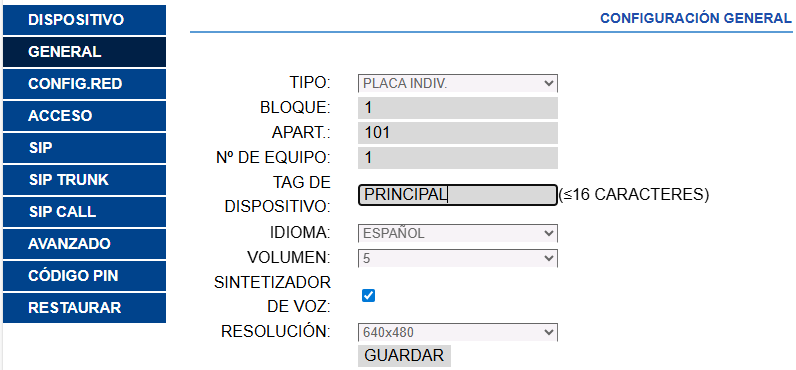Image resolution: width=796 pixels, height=370 pixels.
Task: Expand the TIPO dropdown showing PLACA INDIV.
Action: tap(457, 83)
